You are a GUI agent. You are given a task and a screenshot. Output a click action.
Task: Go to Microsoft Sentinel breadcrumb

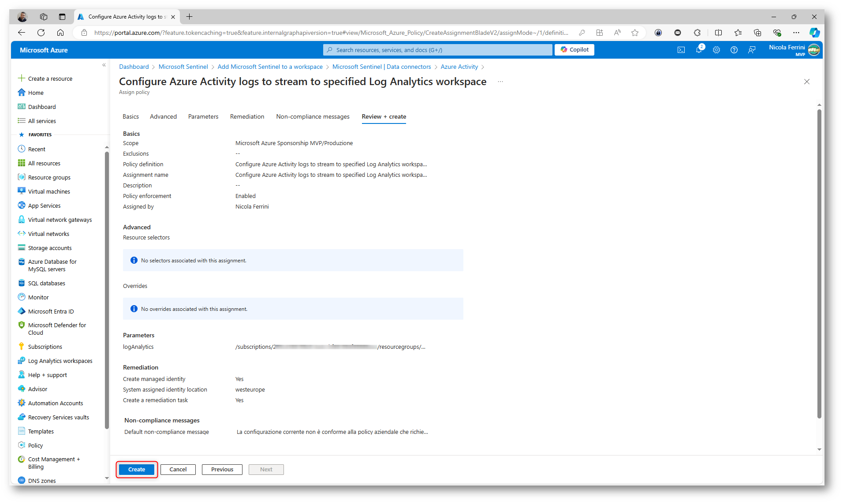(183, 67)
